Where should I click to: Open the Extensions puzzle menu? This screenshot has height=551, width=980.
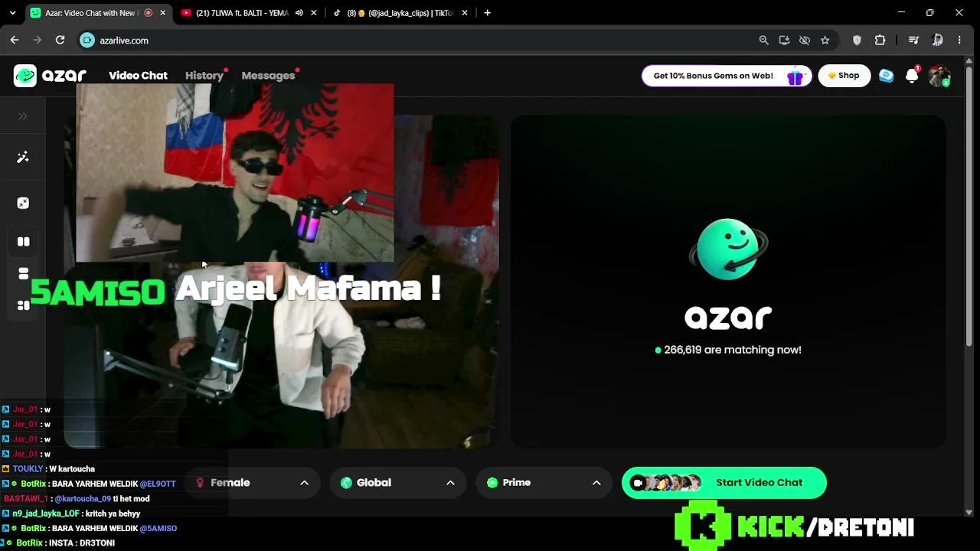pos(880,41)
